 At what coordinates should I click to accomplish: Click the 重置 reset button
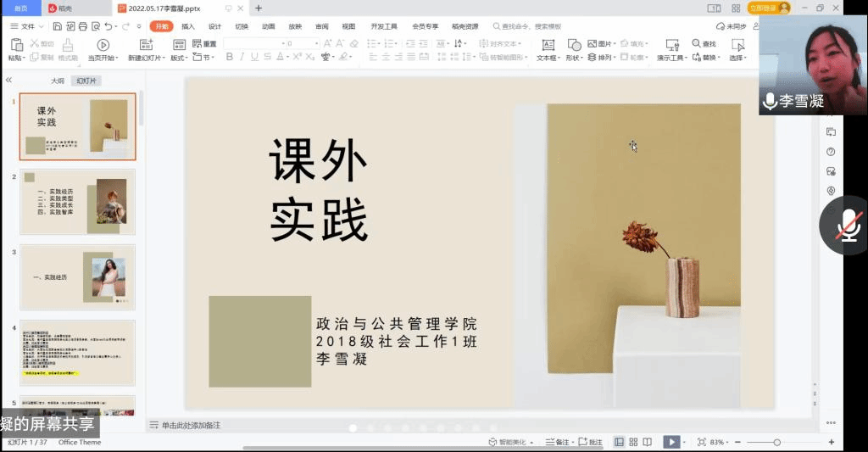(203, 44)
